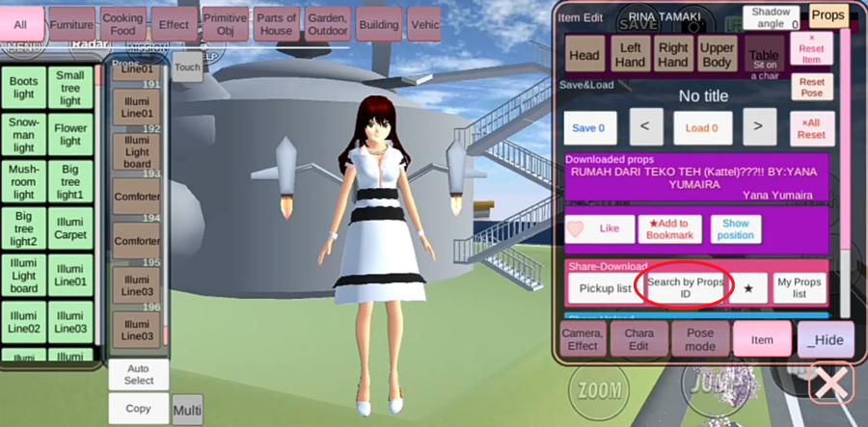Click the Shadow angle control
Image resolution: width=868 pixels, height=427 pixels.
[x=772, y=17]
